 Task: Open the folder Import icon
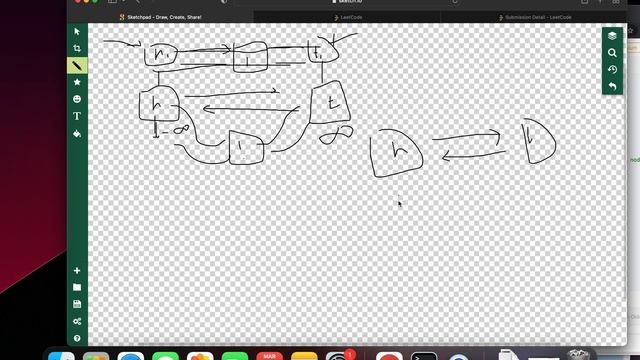77,287
